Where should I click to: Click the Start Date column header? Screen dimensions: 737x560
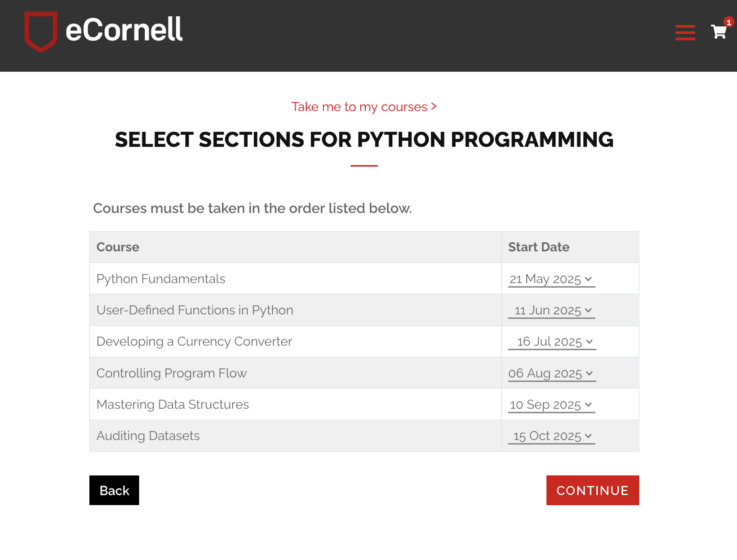[539, 247]
